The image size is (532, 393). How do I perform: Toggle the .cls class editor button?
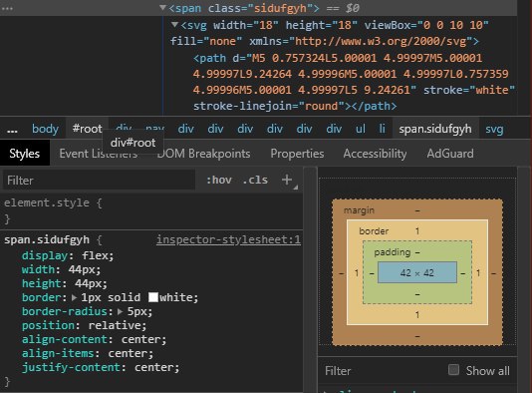255,180
